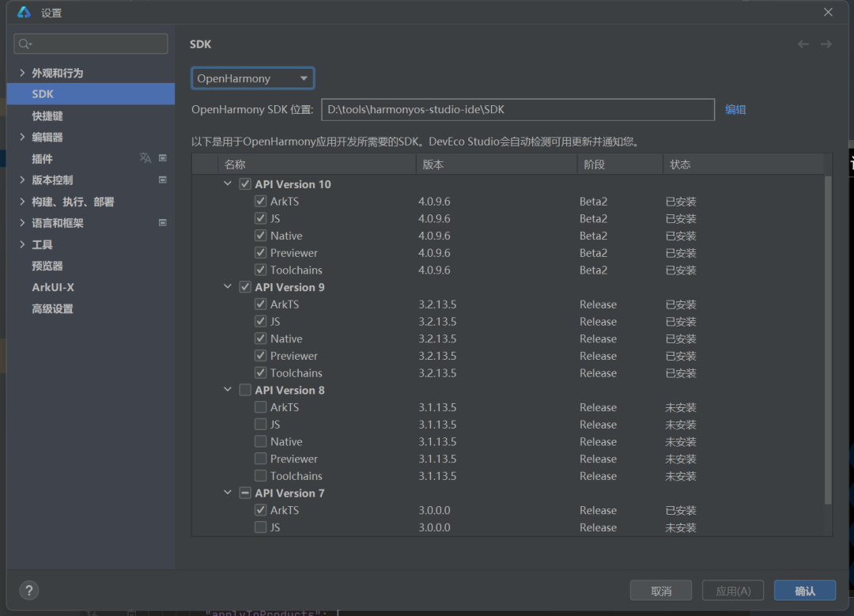
Task: Collapse the API Version 7 group
Action: tap(228, 493)
